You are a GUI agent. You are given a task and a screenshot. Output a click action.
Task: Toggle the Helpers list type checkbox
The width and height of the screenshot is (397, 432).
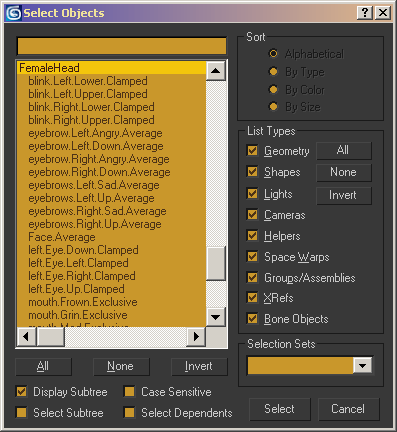tap(252, 236)
